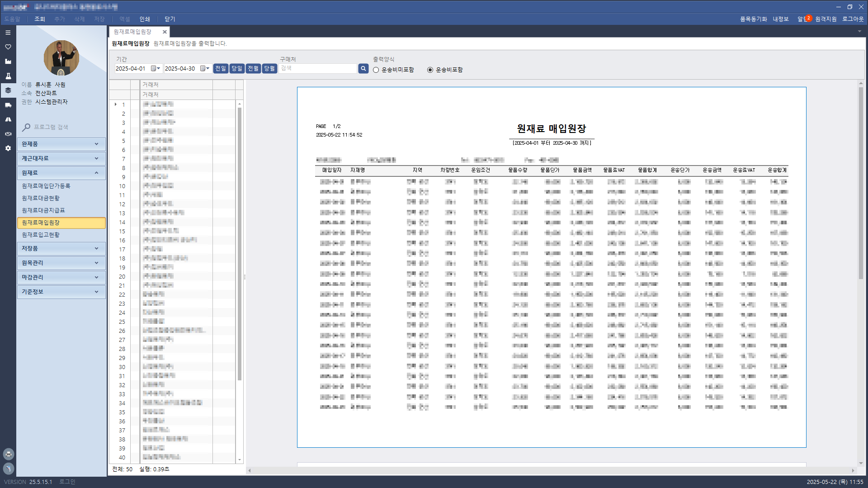
Task: Click 내정보 in the top right
Action: (780, 19)
